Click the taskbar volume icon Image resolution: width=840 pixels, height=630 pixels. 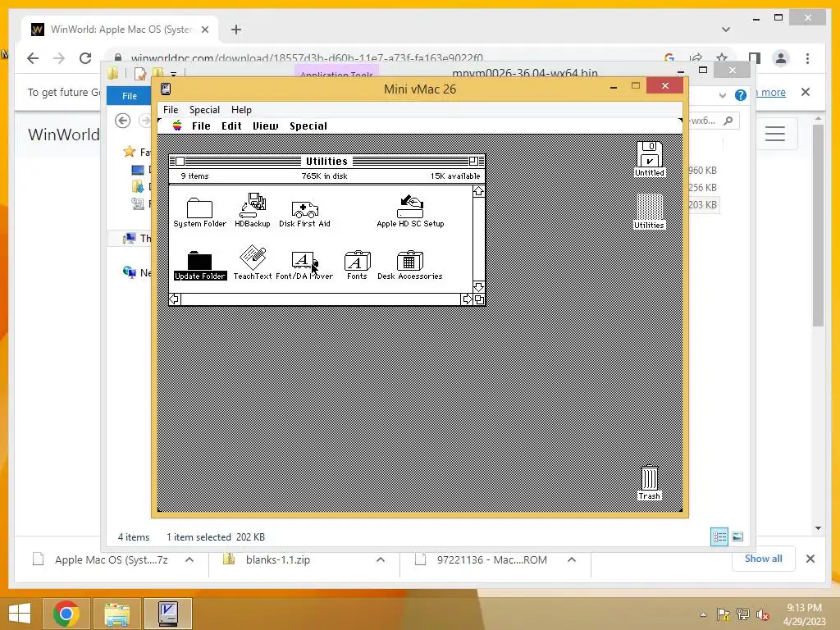(x=762, y=614)
